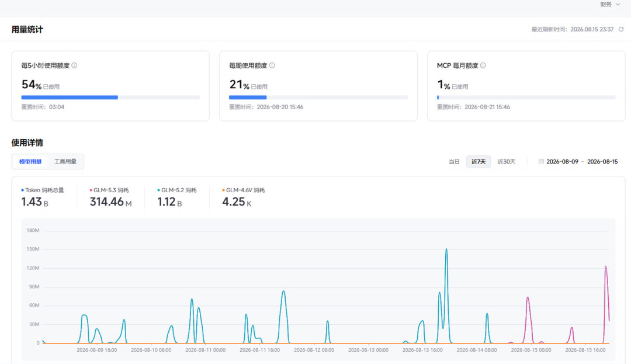631x364 pixels.
Task: Click the 314.46 M GLM-5.3 value
Action: [110, 202]
